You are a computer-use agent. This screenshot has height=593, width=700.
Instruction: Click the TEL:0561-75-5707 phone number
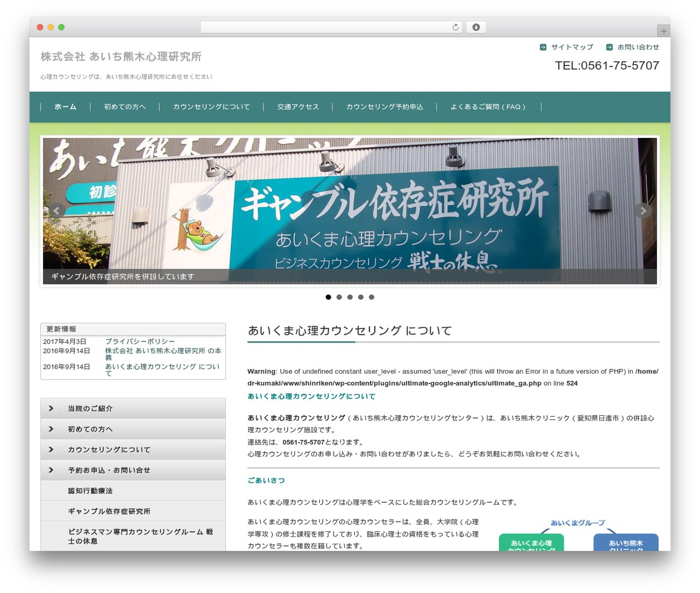point(607,66)
